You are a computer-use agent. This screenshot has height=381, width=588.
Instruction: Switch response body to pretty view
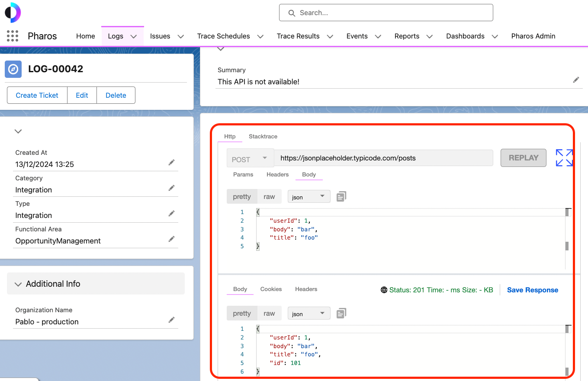click(x=242, y=314)
